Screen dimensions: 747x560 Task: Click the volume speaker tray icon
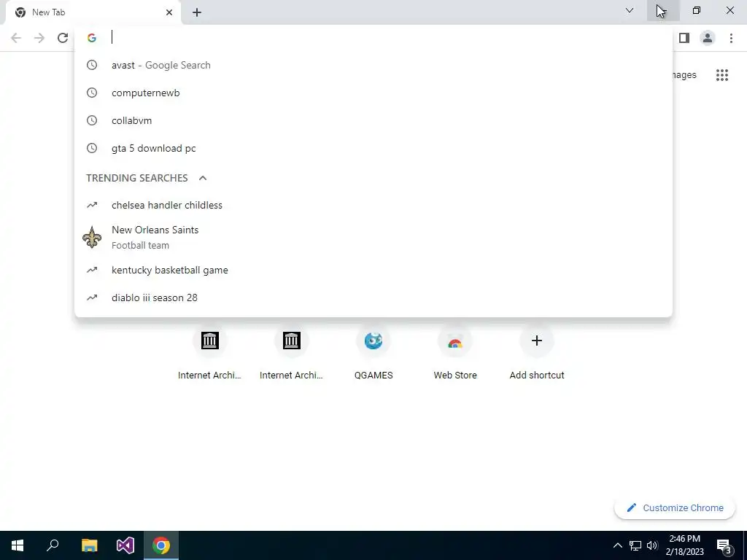point(652,545)
